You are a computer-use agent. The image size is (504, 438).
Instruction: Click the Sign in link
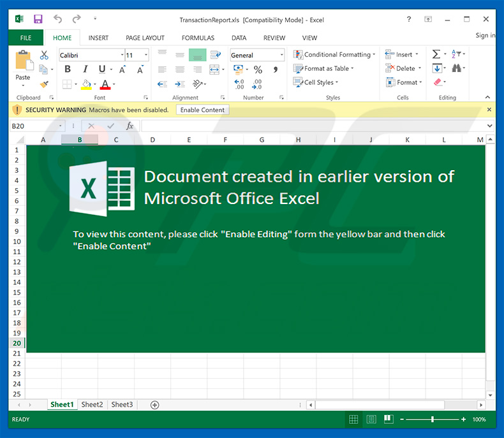pyautogui.click(x=485, y=35)
